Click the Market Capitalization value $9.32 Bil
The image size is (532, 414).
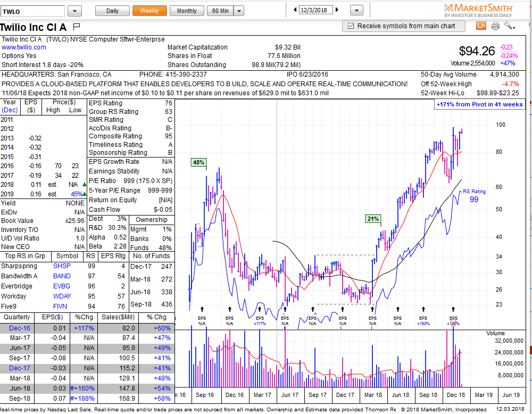coord(288,47)
